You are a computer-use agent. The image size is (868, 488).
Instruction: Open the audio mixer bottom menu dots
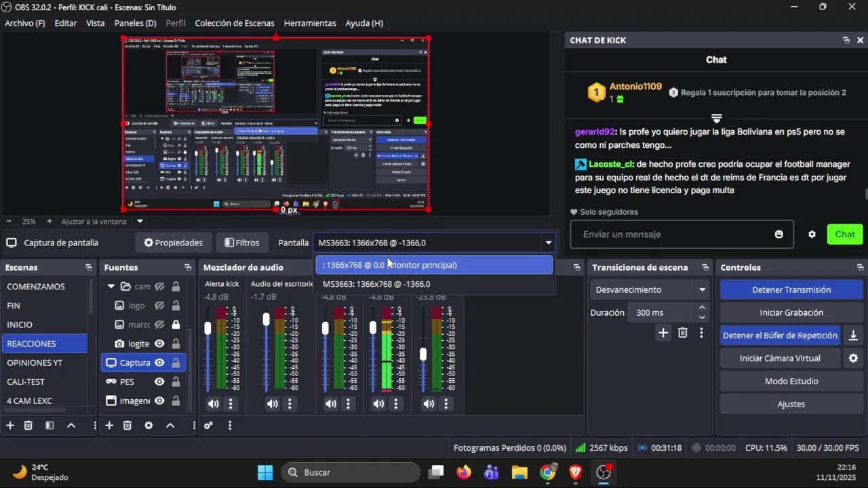230,426
